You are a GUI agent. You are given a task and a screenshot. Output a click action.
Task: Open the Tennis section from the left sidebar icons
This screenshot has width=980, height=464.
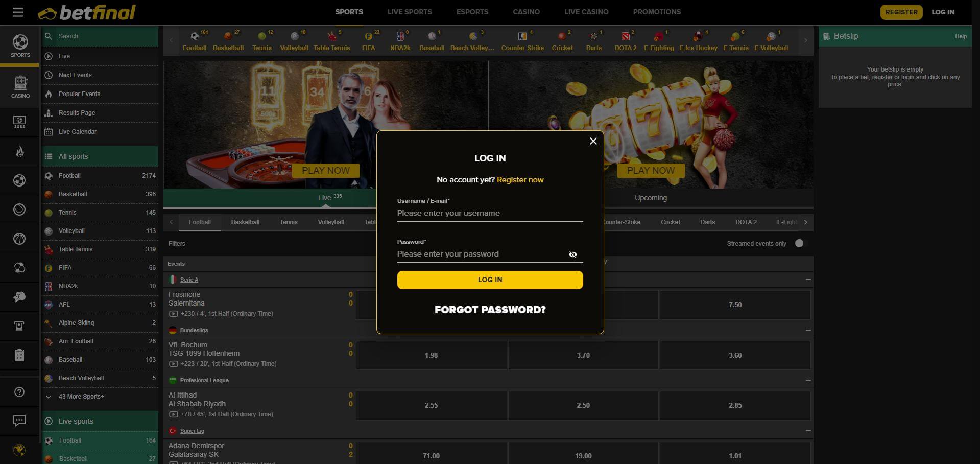[x=19, y=210]
